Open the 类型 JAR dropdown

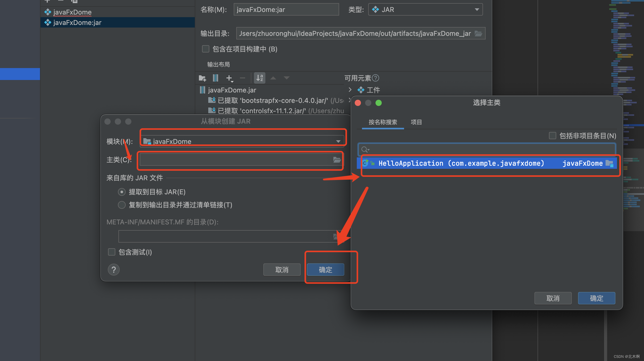[x=477, y=9]
